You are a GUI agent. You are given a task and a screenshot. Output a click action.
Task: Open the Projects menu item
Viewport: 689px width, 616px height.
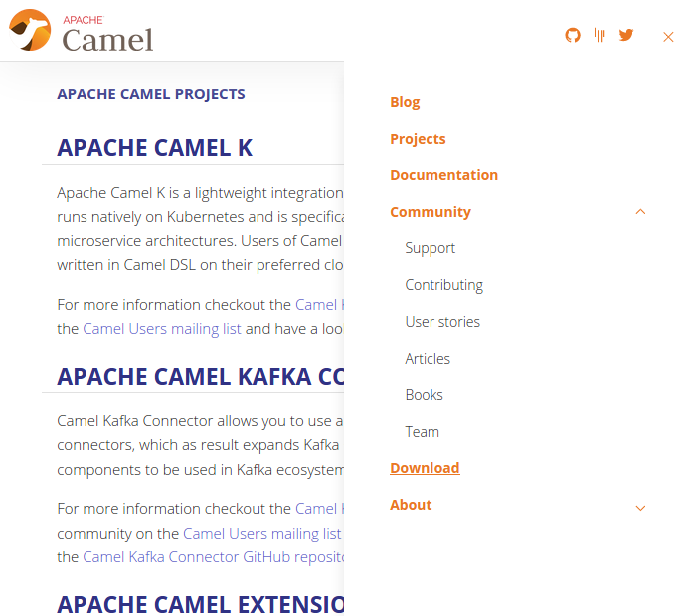pyautogui.click(x=418, y=139)
